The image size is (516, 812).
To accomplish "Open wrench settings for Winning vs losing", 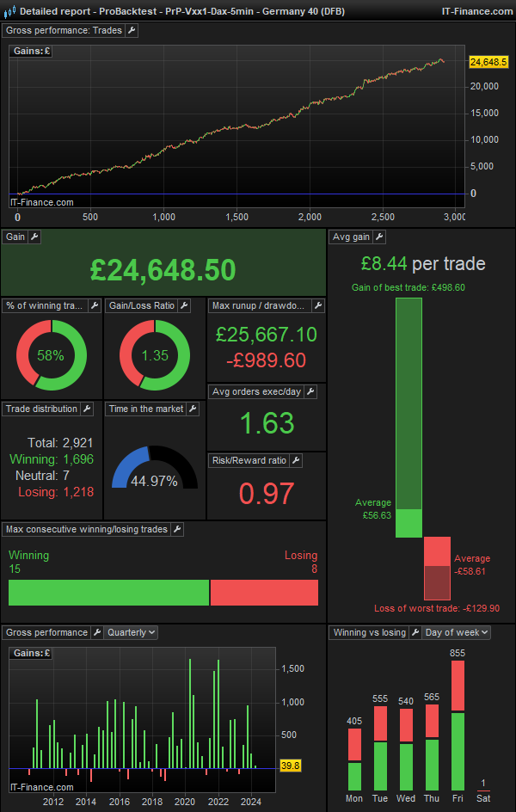I will (414, 632).
